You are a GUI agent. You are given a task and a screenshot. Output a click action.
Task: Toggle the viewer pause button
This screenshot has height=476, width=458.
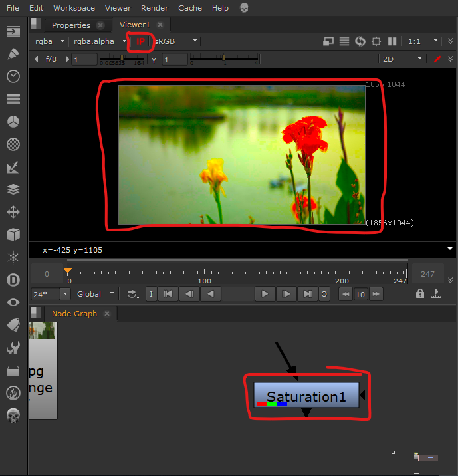392,41
